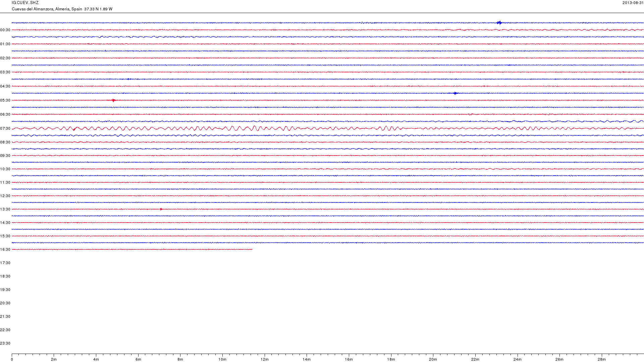
Task: Click the 22:30 time label
Action: [x=5, y=330]
